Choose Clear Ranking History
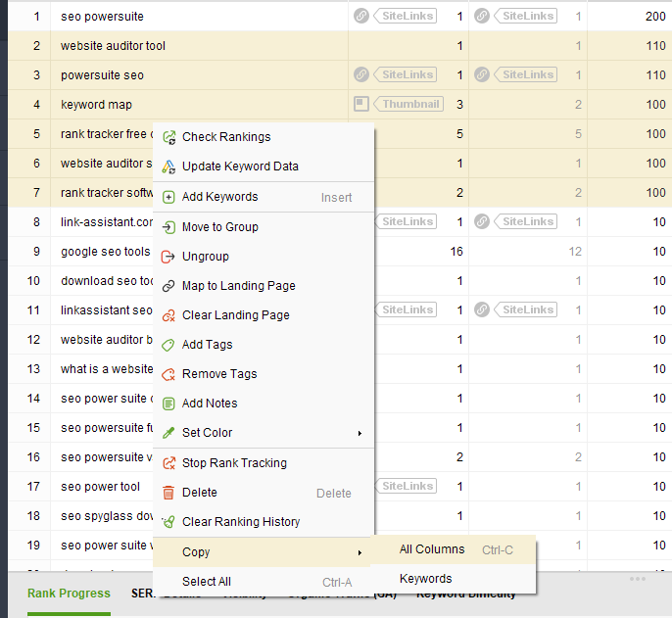Image resolution: width=672 pixels, height=618 pixels. (x=264, y=522)
